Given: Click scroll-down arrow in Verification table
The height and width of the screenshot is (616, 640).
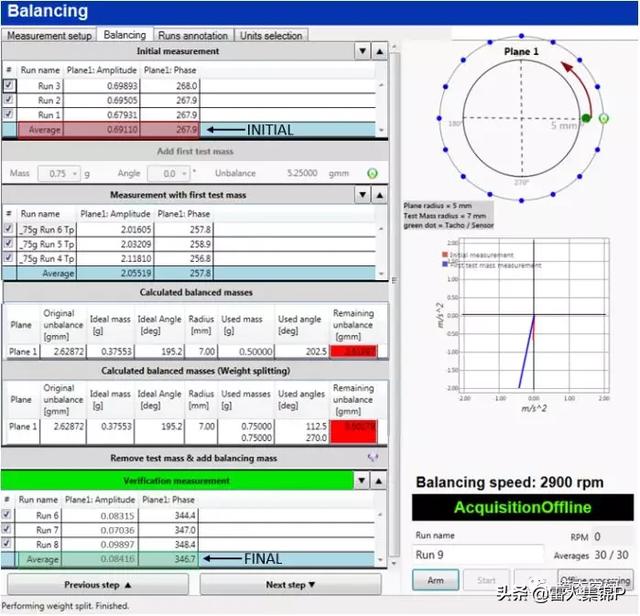Looking at the screenshot, I should 380,560.
